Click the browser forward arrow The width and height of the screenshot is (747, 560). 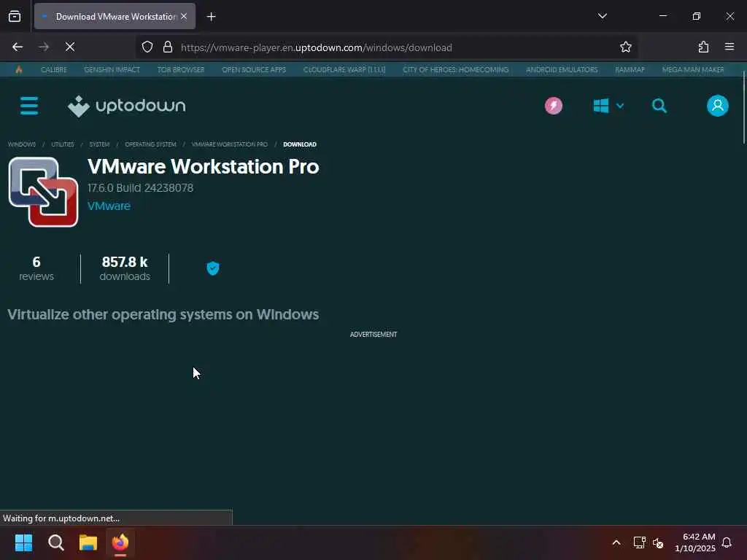pyautogui.click(x=44, y=47)
